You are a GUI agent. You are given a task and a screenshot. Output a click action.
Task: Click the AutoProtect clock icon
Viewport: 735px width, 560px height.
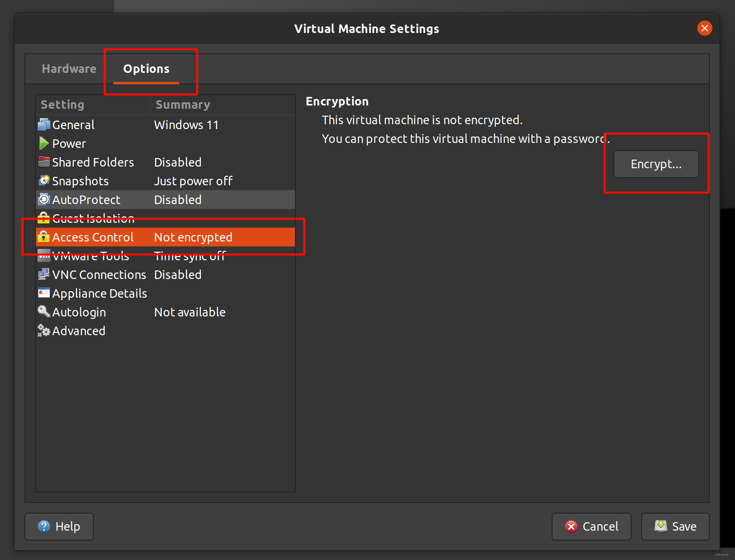44,199
